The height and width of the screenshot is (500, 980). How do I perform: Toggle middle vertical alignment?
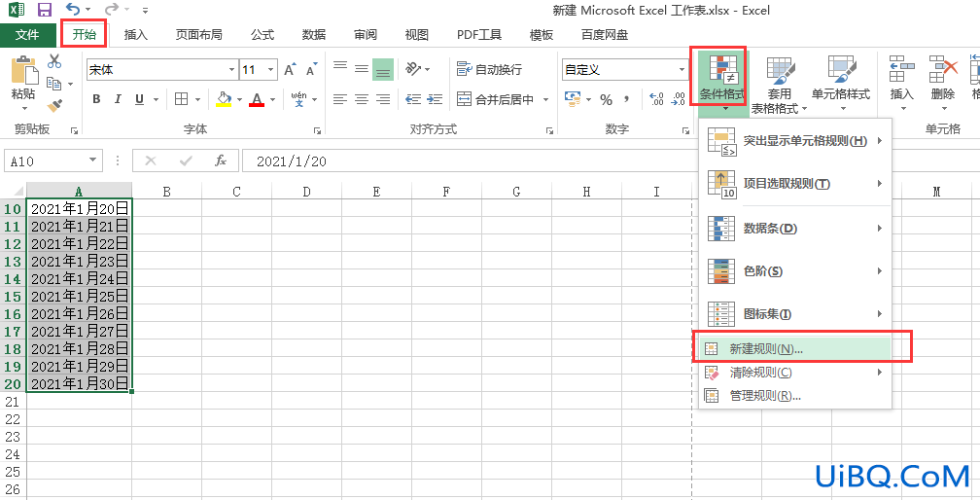click(362, 68)
